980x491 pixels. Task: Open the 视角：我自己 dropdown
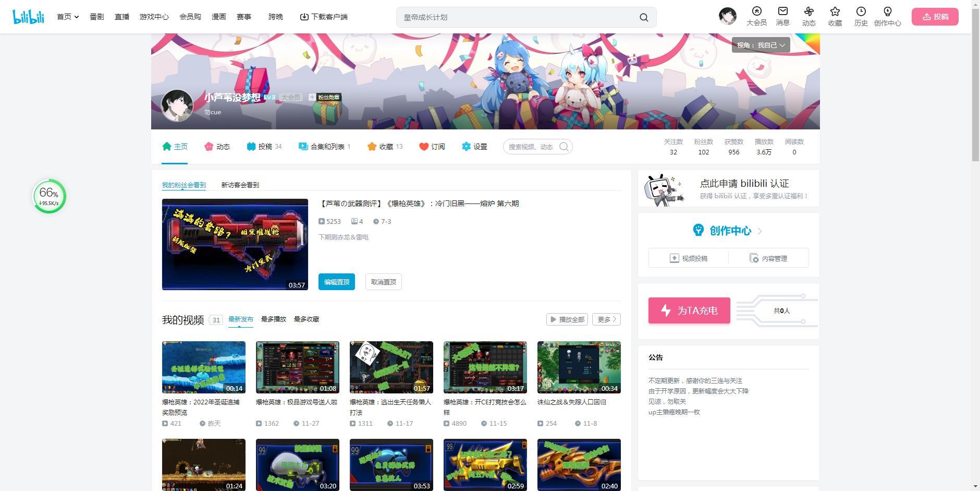click(761, 45)
